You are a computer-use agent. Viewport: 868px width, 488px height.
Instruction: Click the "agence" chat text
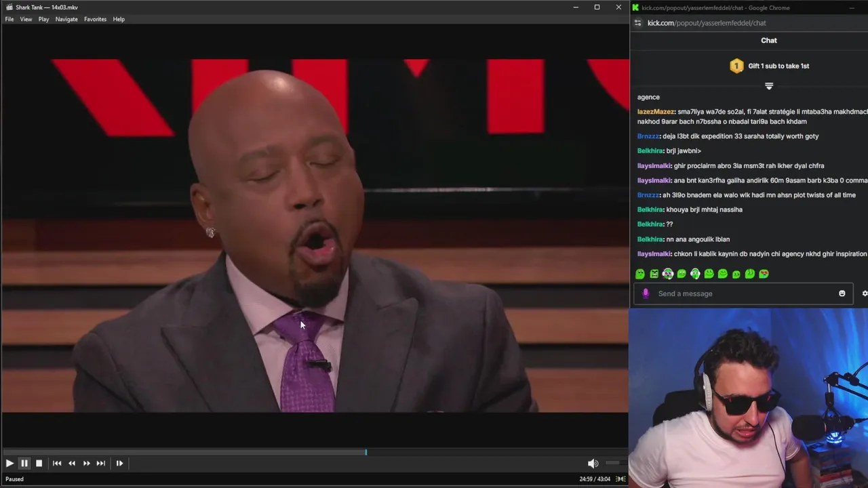[648, 98]
